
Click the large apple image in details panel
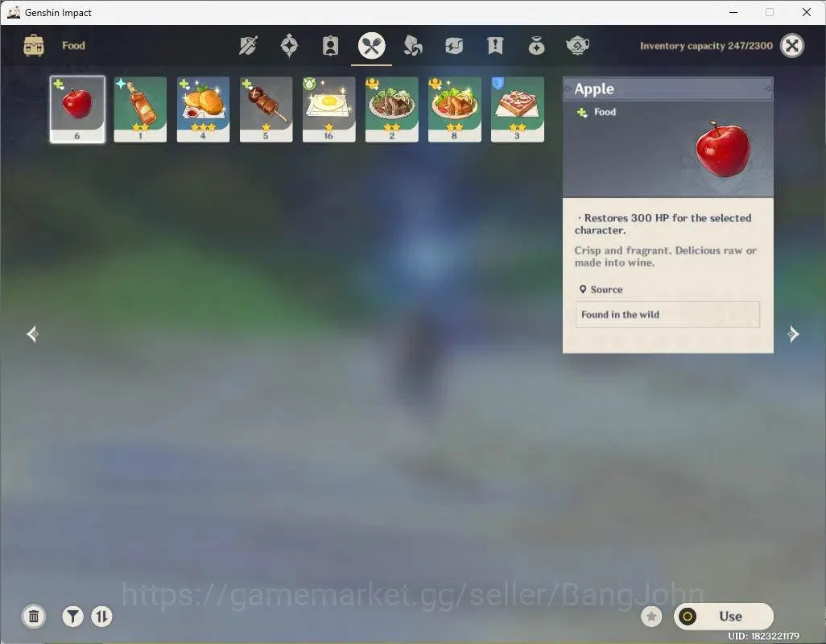[723, 150]
